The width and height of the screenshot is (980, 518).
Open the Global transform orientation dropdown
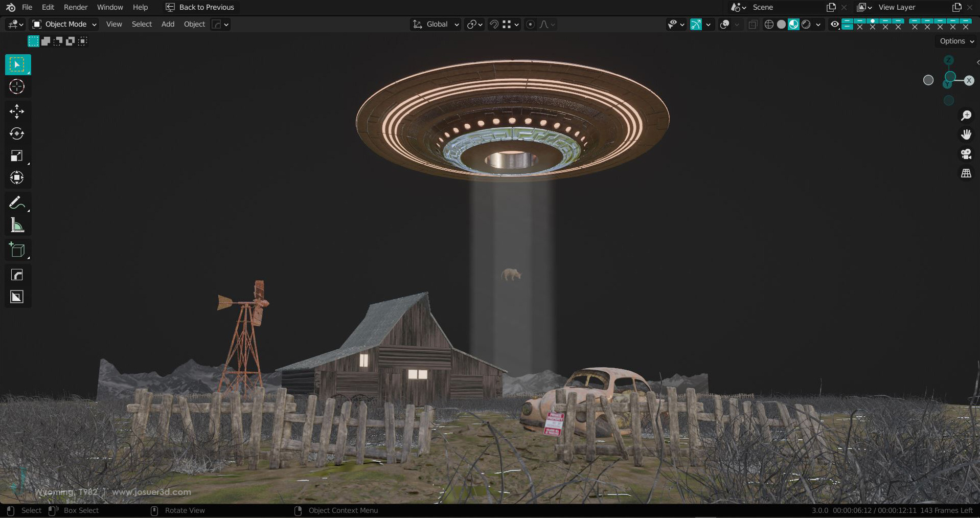pyautogui.click(x=436, y=24)
